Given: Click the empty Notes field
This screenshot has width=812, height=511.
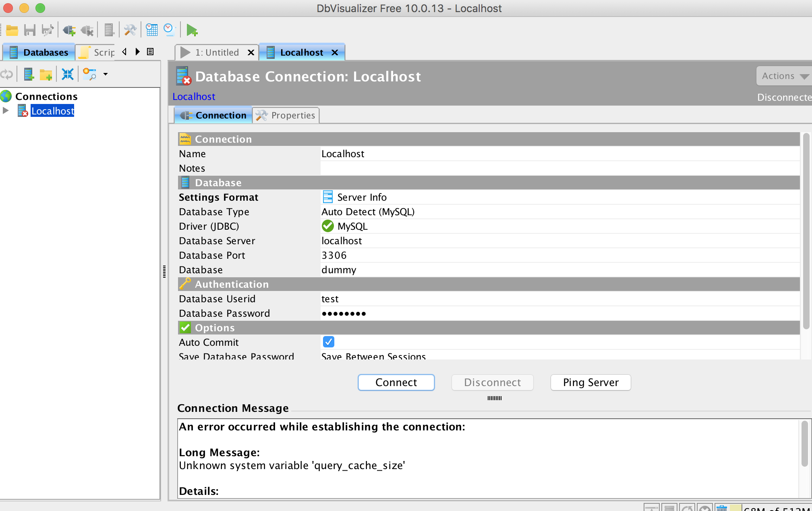Looking at the screenshot, I should point(560,168).
